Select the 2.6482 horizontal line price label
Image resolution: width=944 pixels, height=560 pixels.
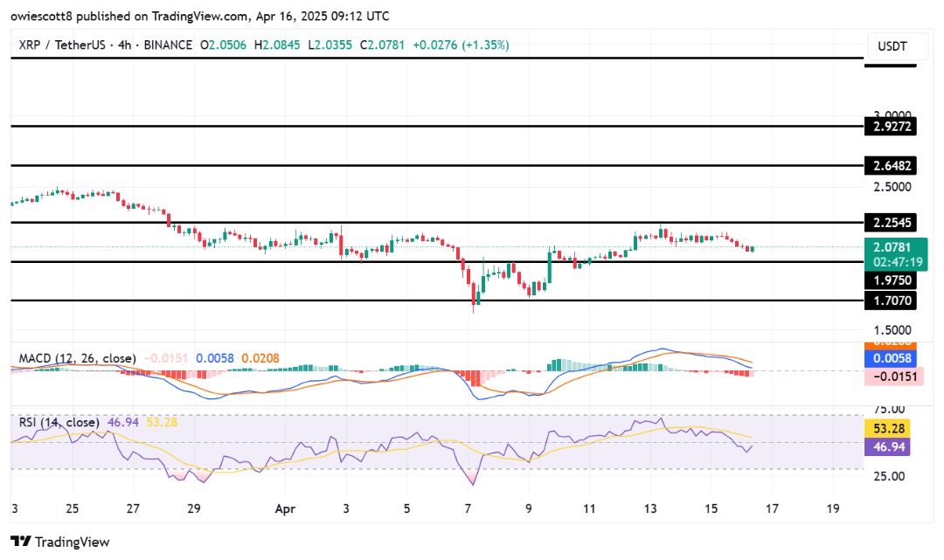891,165
